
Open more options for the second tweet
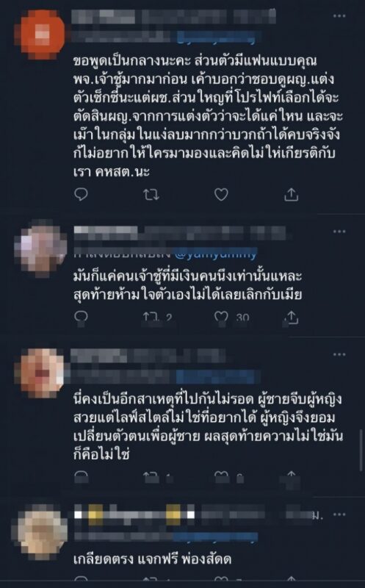click(339, 232)
